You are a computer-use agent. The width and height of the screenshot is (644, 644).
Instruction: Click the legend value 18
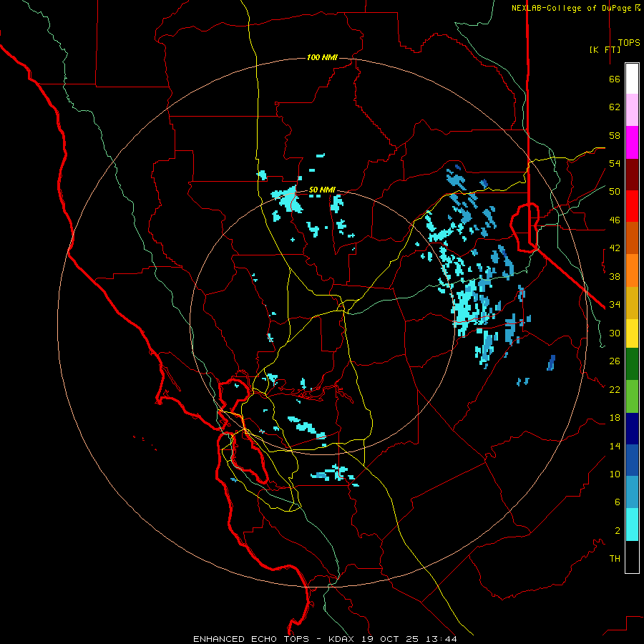point(615,418)
